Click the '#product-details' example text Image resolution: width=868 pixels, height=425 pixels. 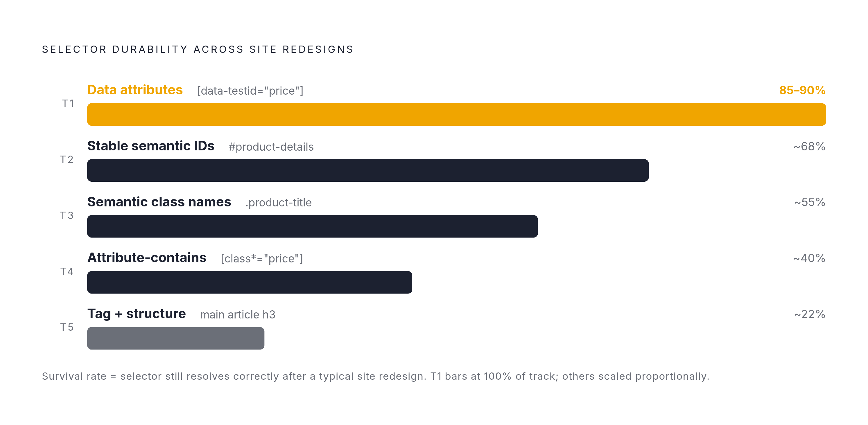pos(271,147)
